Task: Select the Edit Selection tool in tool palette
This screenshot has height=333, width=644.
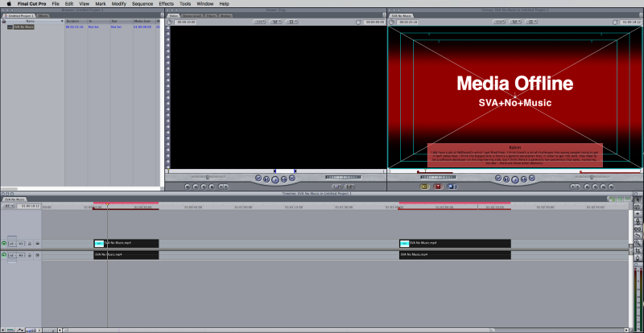Action: pyautogui.click(x=638, y=207)
